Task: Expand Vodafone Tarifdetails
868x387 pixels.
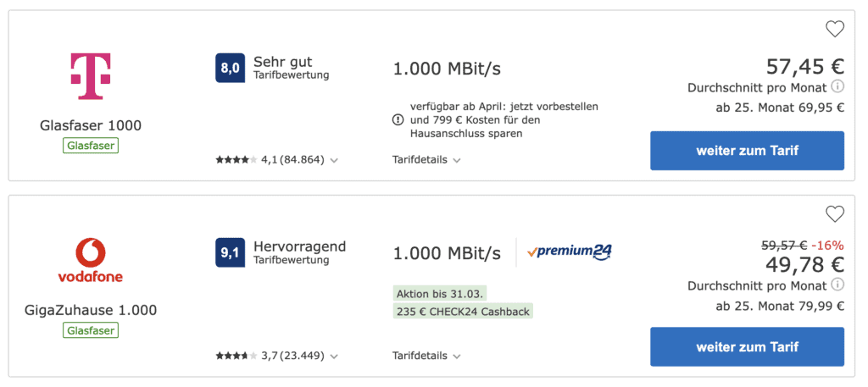Action: 426,356
